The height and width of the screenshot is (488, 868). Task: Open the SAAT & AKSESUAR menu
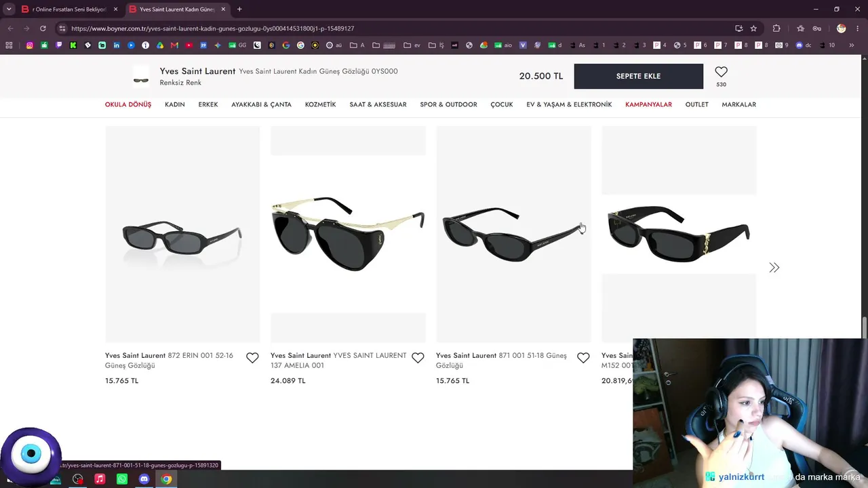point(378,104)
